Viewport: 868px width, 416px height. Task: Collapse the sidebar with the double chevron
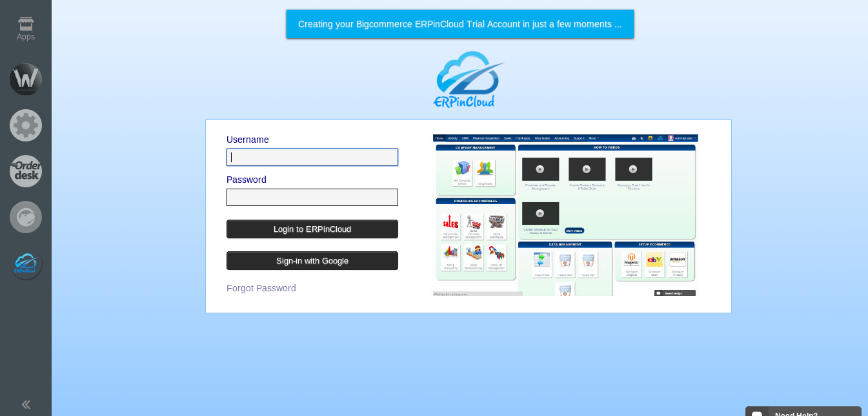(26, 404)
